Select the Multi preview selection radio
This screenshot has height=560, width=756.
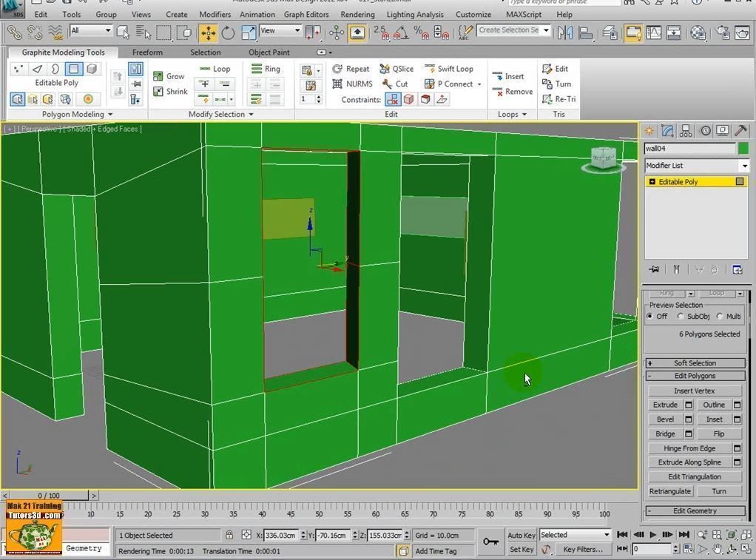pos(720,316)
